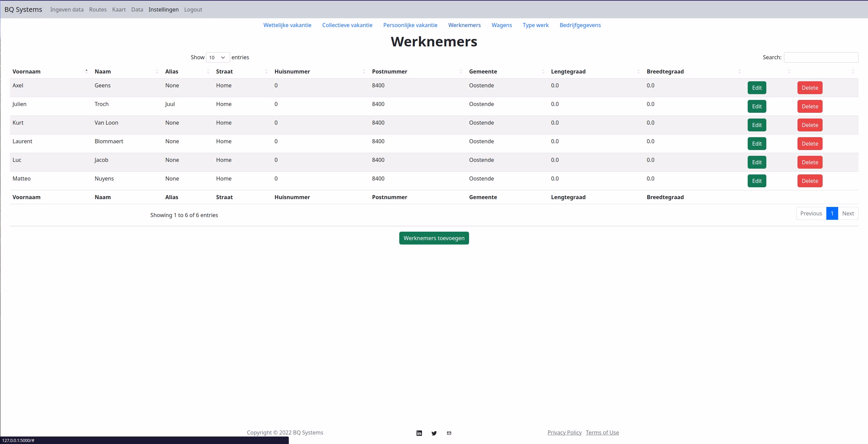Open the Twitter footer icon

(x=434, y=433)
